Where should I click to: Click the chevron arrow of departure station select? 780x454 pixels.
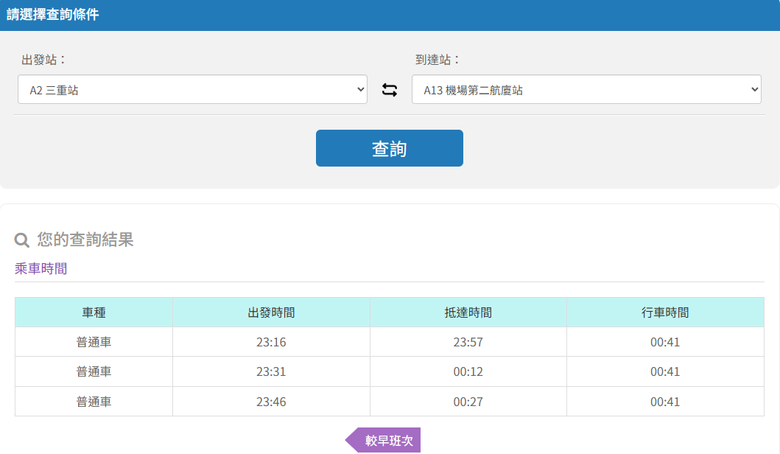(x=361, y=90)
